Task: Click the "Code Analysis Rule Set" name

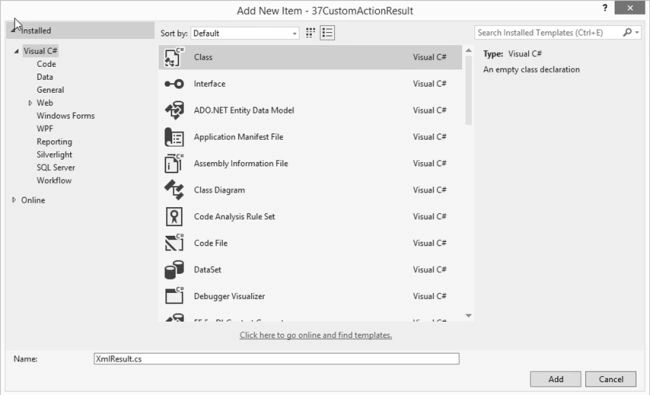Action: pyautogui.click(x=235, y=216)
